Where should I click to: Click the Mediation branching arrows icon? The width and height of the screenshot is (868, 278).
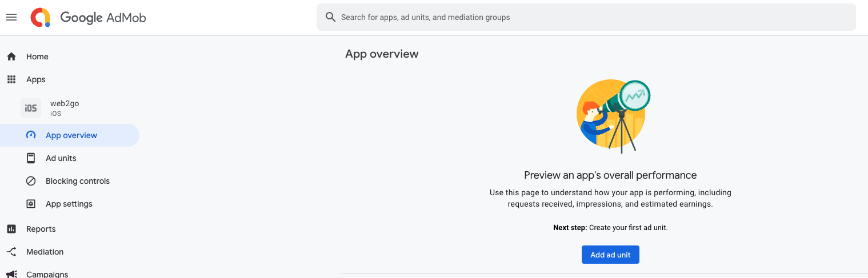click(11, 252)
